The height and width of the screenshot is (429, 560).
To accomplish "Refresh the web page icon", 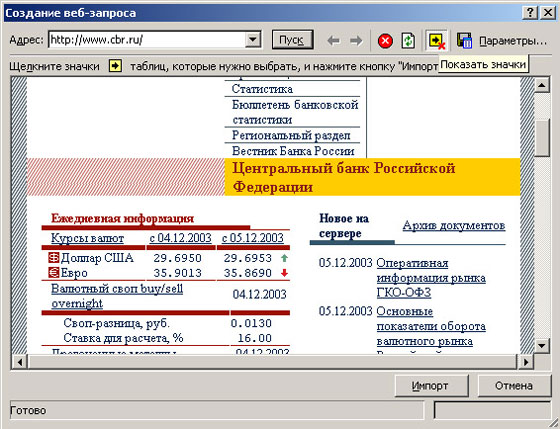I will pyautogui.click(x=408, y=41).
